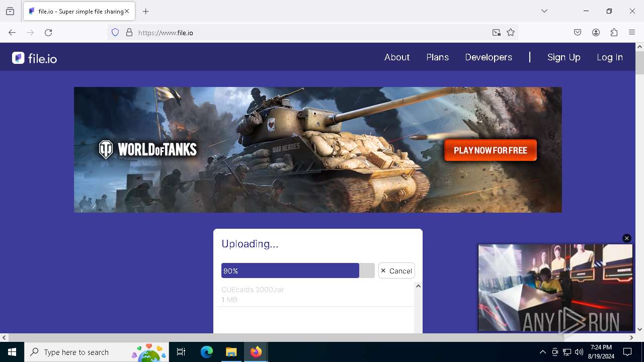The height and width of the screenshot is (362, 644).
Task: Reload the current page
Action: [48, 33]
